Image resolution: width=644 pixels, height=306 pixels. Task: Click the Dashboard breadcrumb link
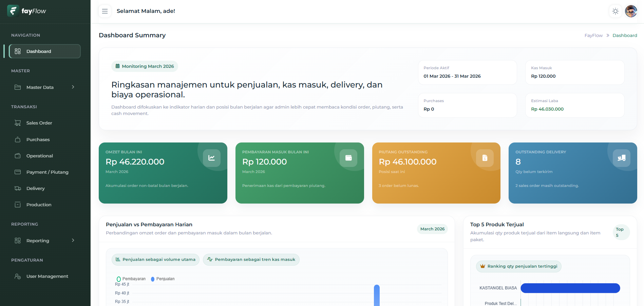tap(625, 35)
